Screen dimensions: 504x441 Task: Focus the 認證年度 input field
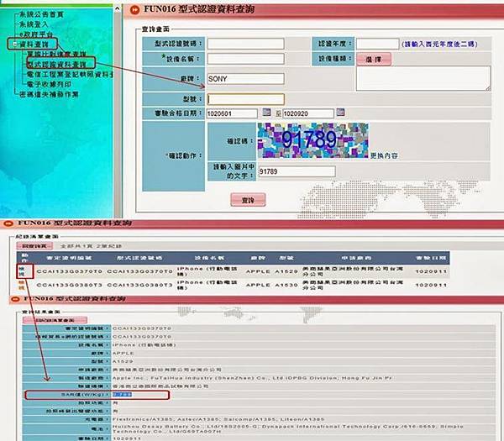pyautogui.click(x=377, y=44)
